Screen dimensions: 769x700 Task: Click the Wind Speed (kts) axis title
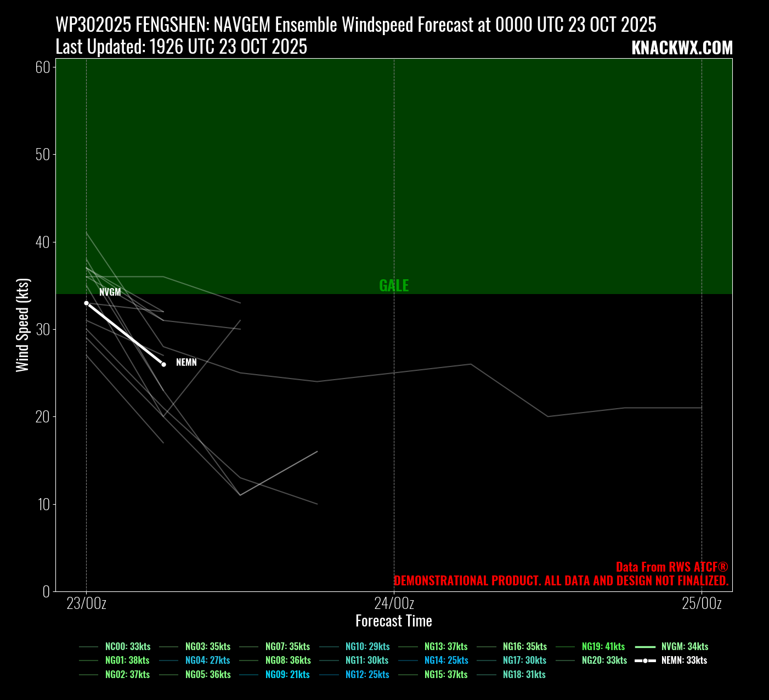(x=22, y=325)
